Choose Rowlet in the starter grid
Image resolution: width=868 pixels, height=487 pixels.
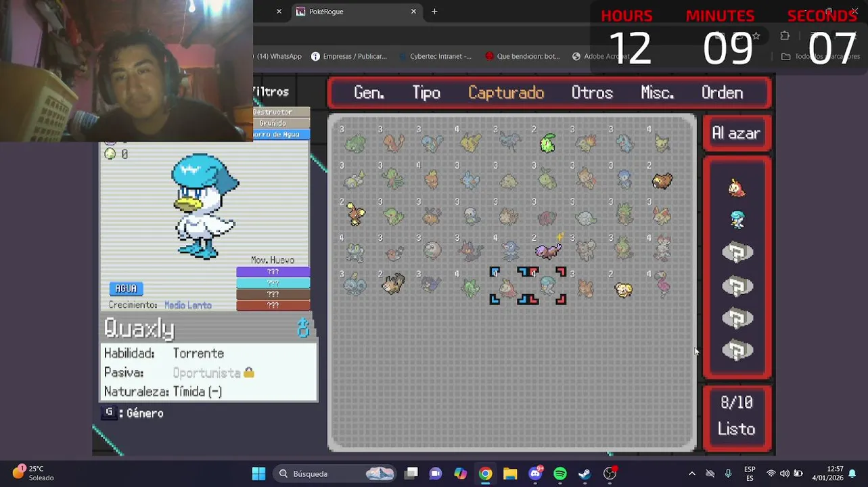[x=432, y=252]
